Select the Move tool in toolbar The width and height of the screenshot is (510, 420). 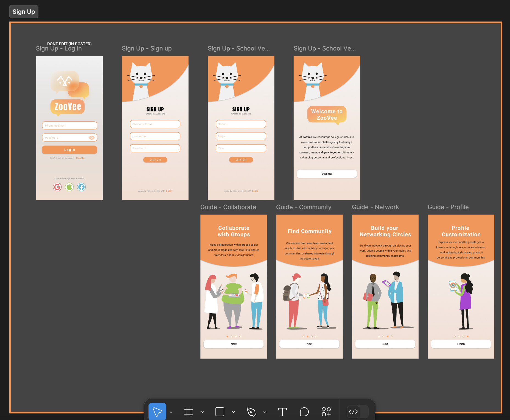pos(157,411)
